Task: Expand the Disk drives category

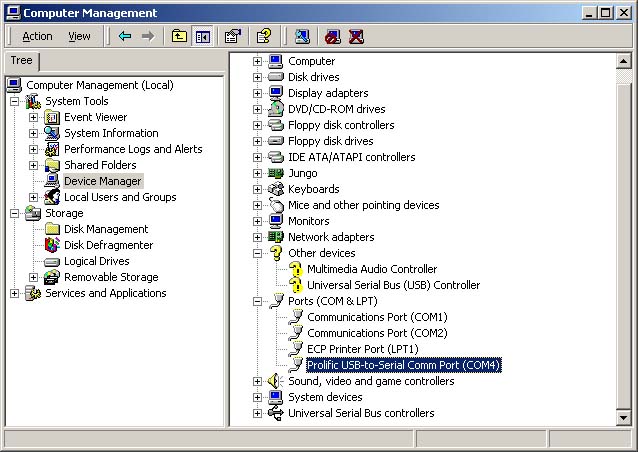Action: click(257, 77)
